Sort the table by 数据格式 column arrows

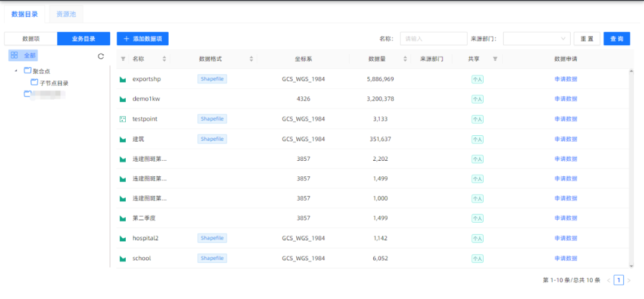point(252,59)
